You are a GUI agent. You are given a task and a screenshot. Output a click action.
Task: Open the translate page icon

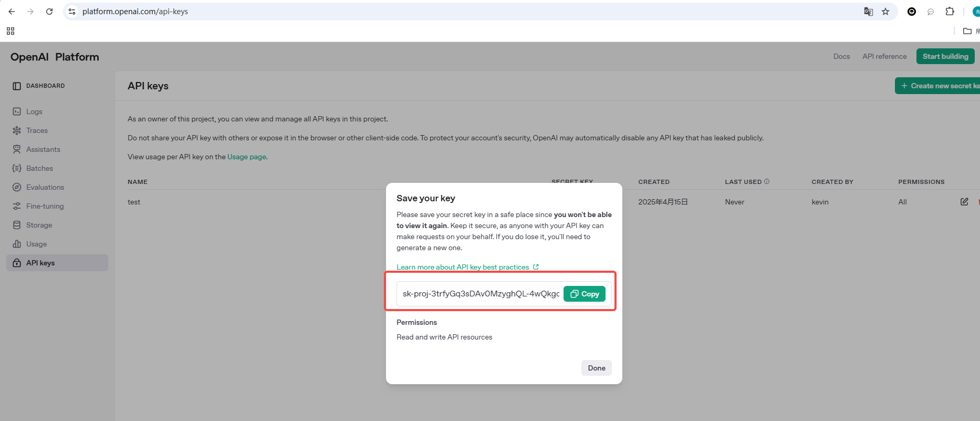pyautogui.click(x=868, y=12)
